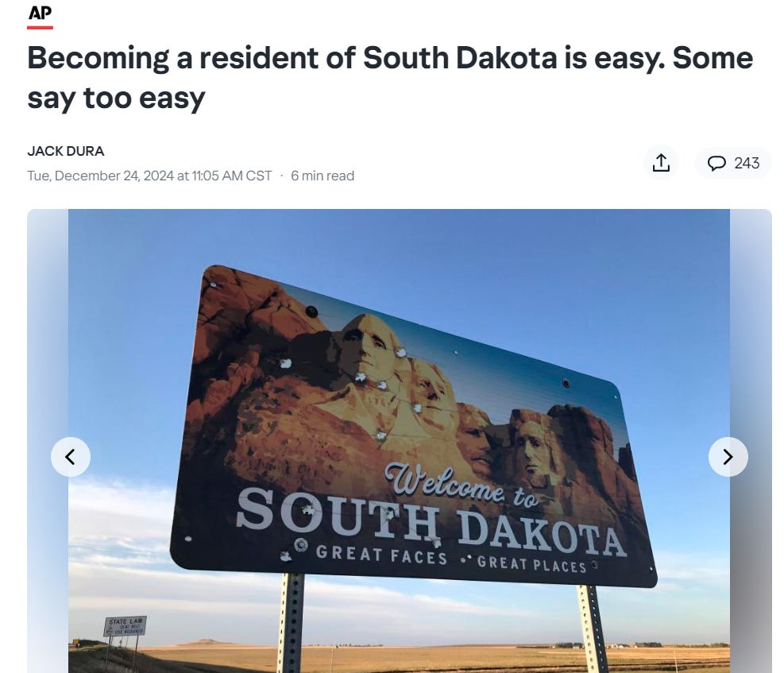Open the share article icon
Viewport: 784px width, 673px height.
click(x=661, y=163)
